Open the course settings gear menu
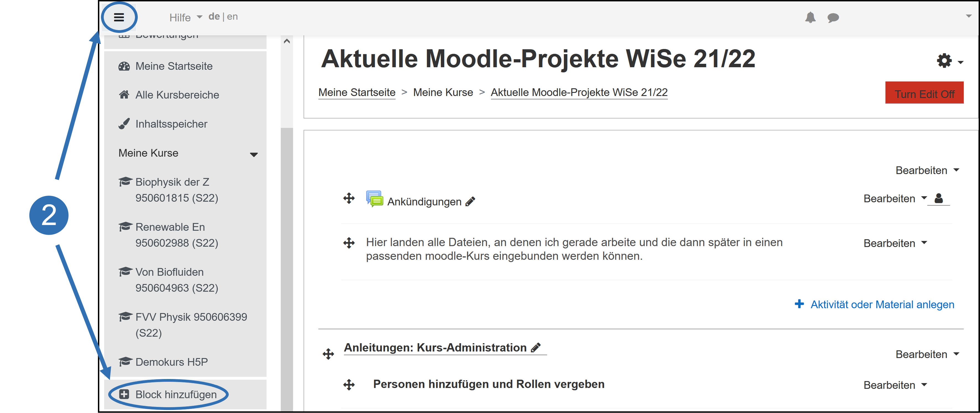This screenshot has height=413, width=980. [x=944, y=61]
